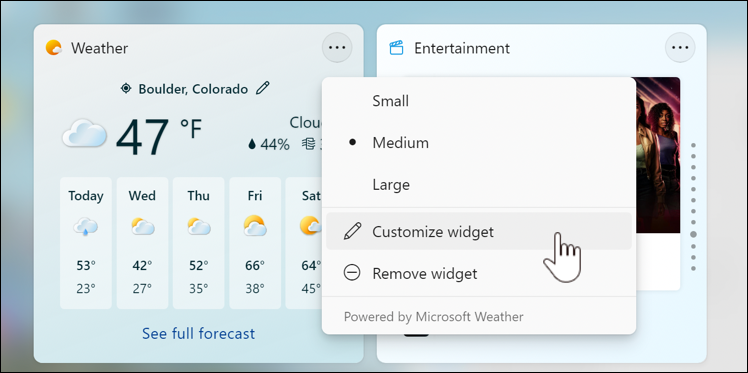
Task: Click the Entertainment movie poster thumbnail
Action: coord(658,155)
